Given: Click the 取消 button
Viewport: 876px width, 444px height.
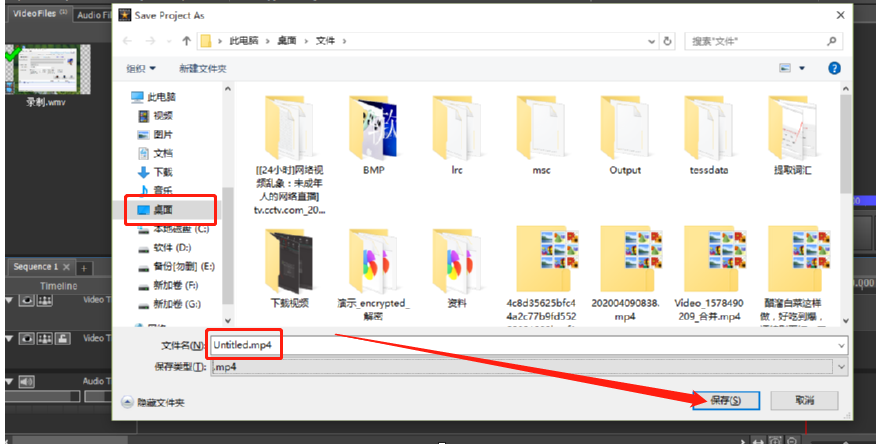Looking at the screenshot, I should 804,400.
